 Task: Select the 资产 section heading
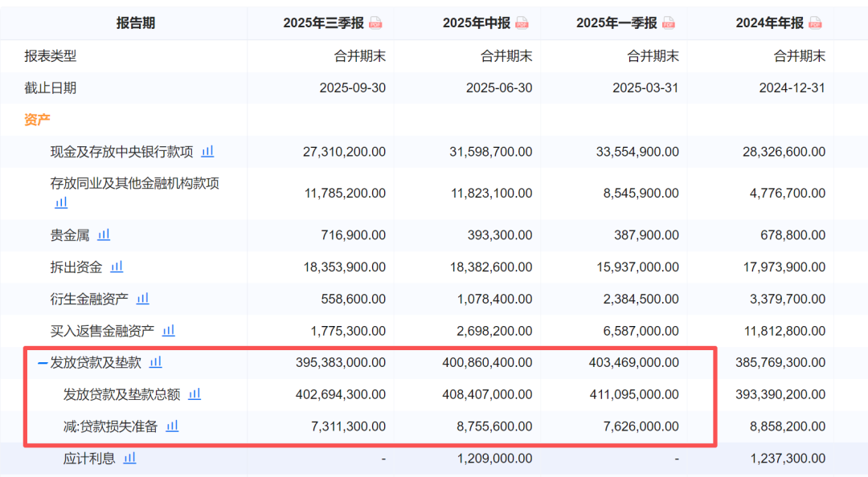37,120
